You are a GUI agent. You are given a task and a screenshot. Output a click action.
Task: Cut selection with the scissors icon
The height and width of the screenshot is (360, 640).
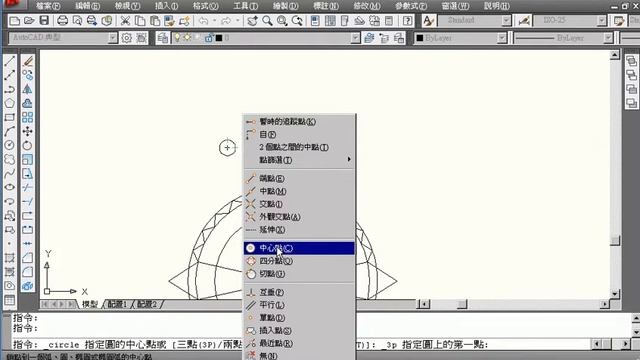tap(125, 20)
